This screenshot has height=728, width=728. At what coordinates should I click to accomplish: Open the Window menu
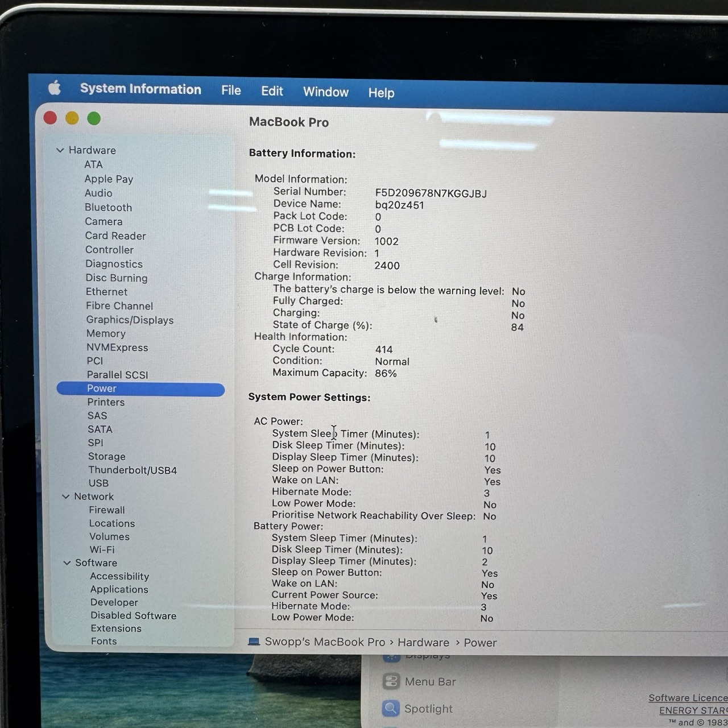tap(325, 92)
